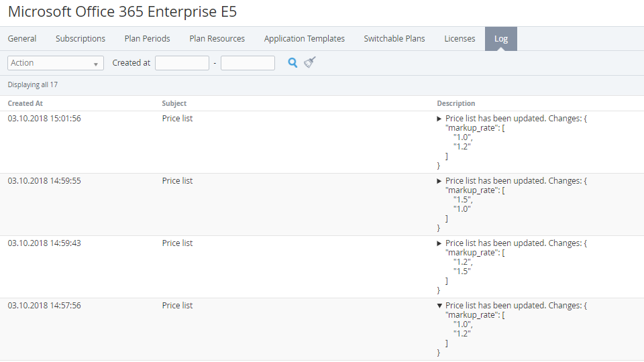Click Price list subject in 14:59:43 row
Image resolution: width=644 pixels, height=362 pixels.
(x=177, y=243)
